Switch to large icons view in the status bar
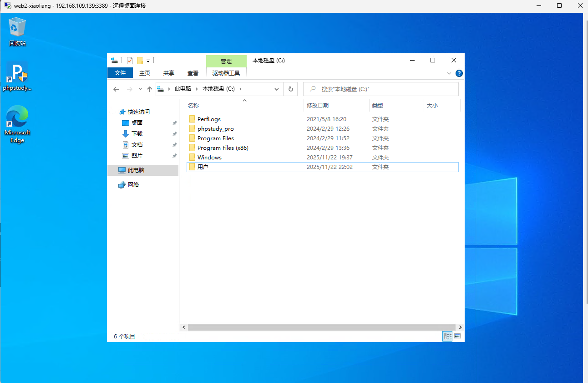This screenshot has height=383, width=588. 457,336
